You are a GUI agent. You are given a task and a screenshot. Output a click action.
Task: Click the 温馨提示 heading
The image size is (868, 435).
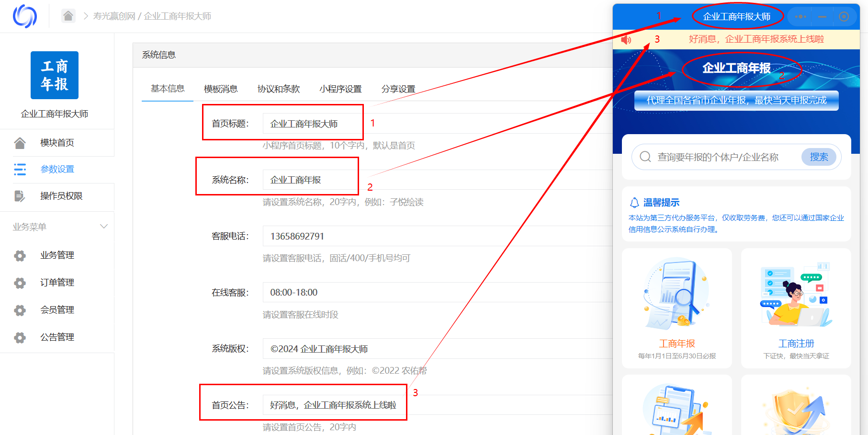[661, 203]
